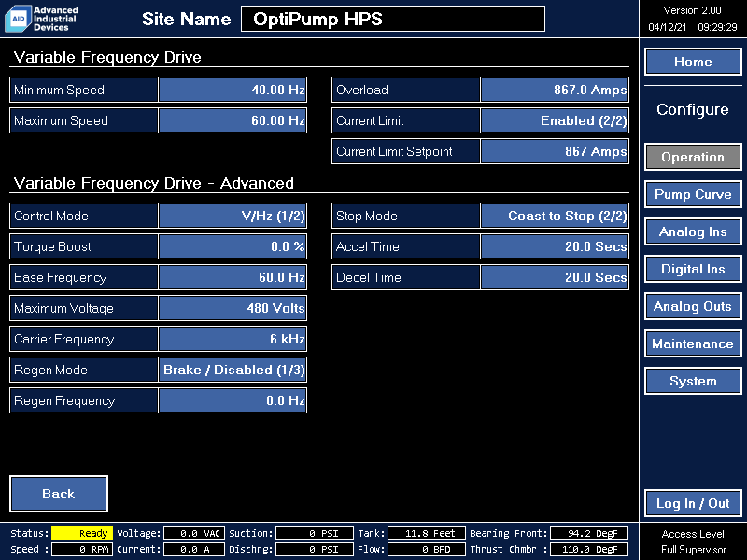Open the Maintenance page
The image size is (747, 560).
coord(693,343)
